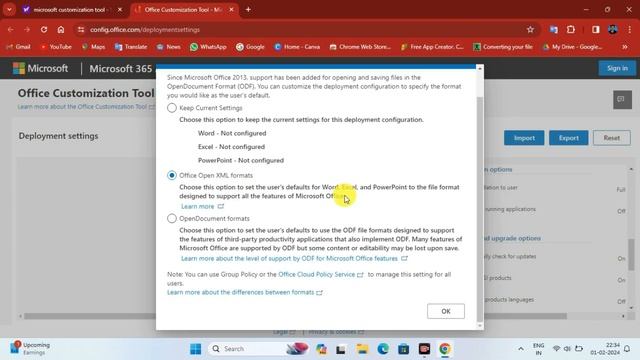This screenshot has height=360, width=640.
Task: Open the Google bookmark
Action: point(250,47)
